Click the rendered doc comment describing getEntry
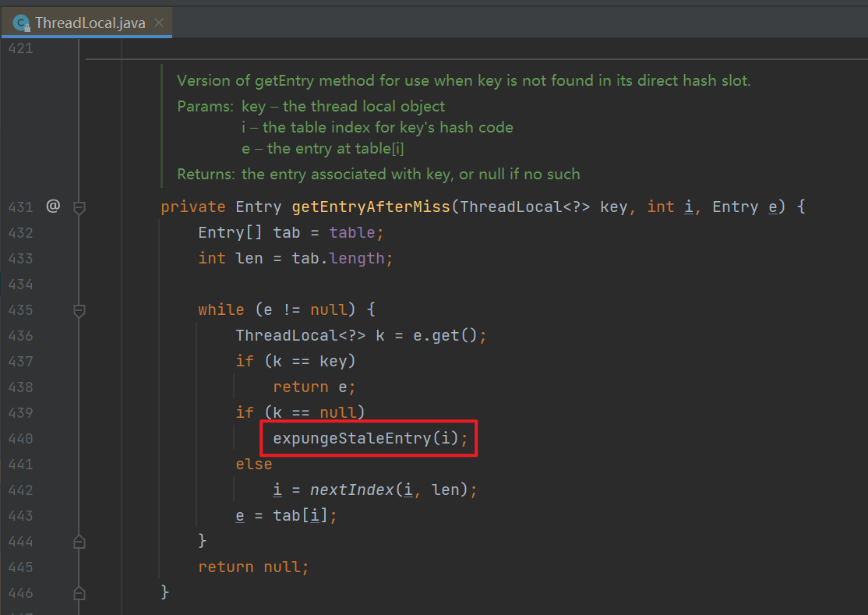868x615 pixels. 464,80
